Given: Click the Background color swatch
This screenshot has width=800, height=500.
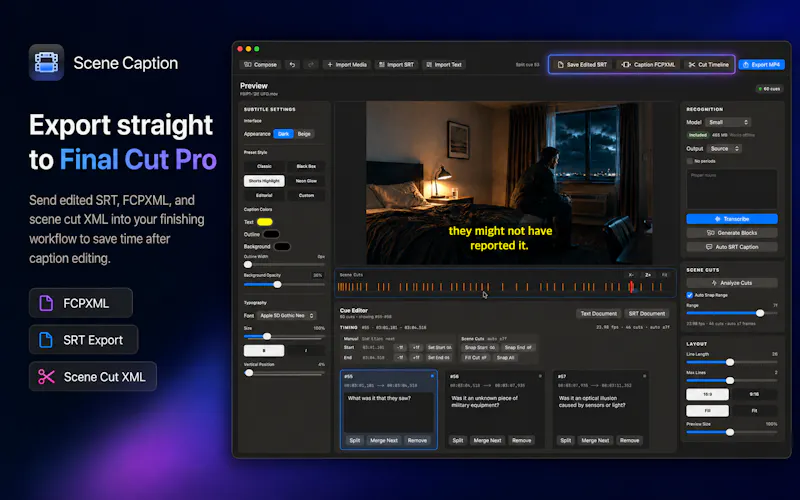Looking at the screenshot, I should pyautogui.click(x=282, y=246).
